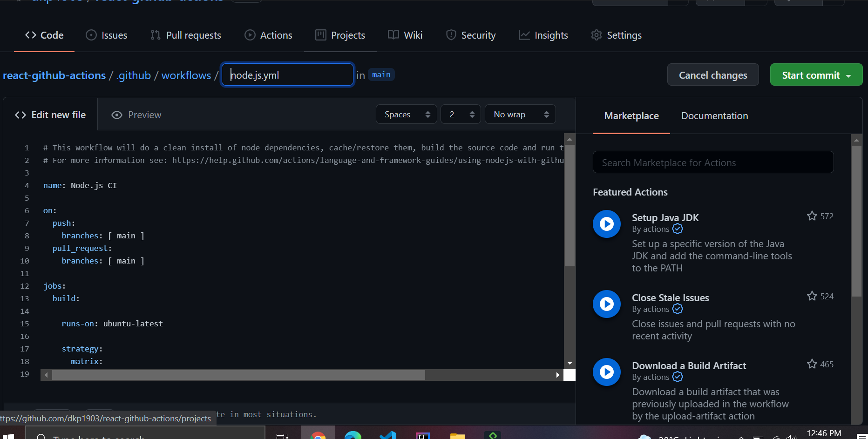The image size is (868, 439).
Task: Click line 'runs-on: ubuntu-latest' in editor
Action: click(x=112, y=324)
